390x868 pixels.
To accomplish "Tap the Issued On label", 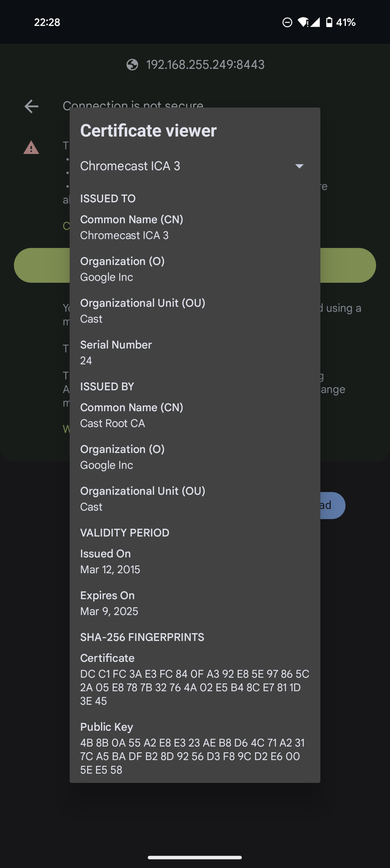I will tap(105, 554).
